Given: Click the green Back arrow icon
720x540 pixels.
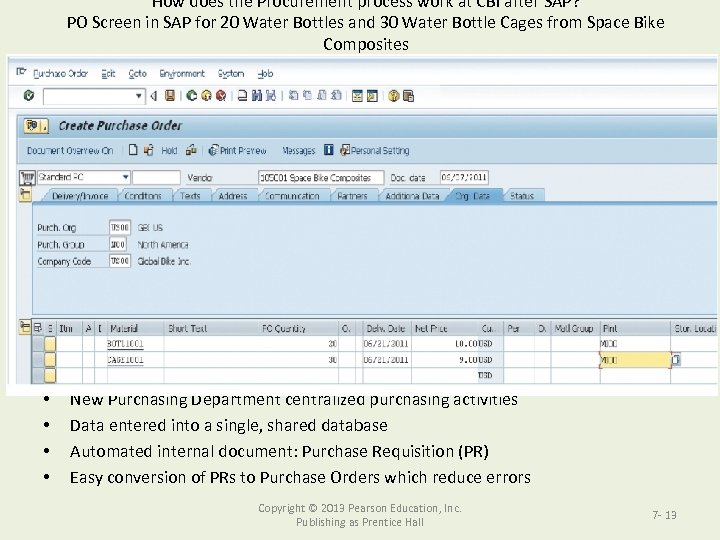Looking at the screenshot, I should point(191,96).
